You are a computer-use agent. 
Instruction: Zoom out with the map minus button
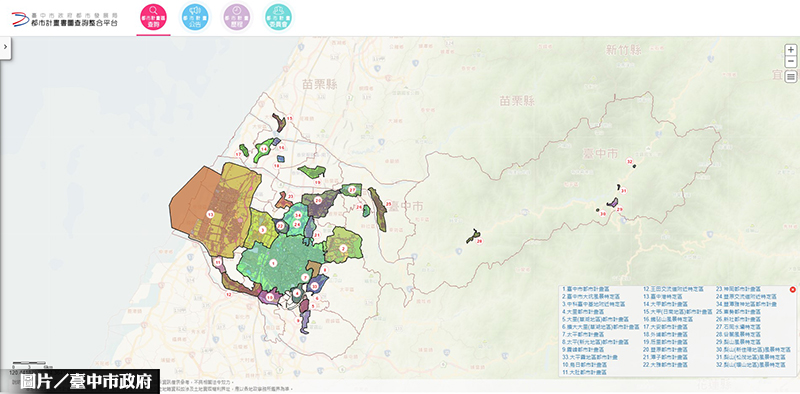tap(790, 61)
